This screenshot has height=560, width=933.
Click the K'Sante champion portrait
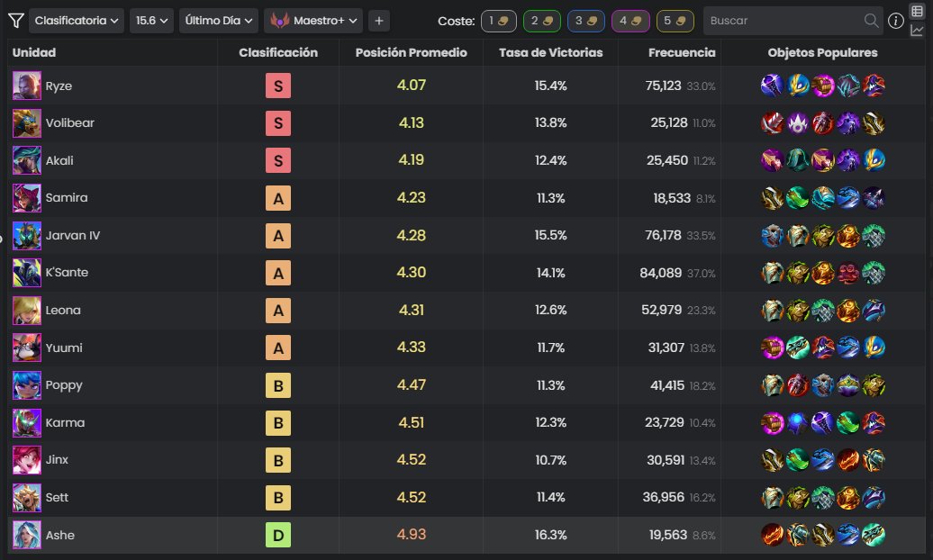(27, 273)
